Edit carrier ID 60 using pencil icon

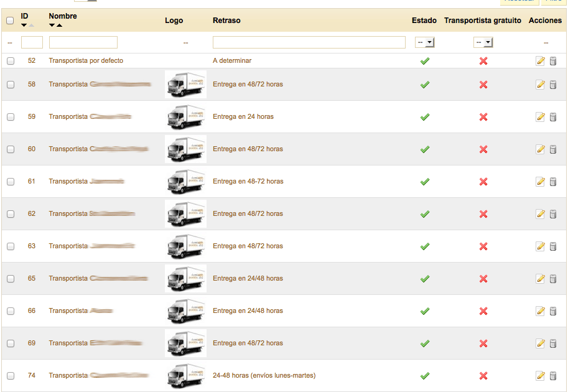pyautogui.click(x=540, y=149)
